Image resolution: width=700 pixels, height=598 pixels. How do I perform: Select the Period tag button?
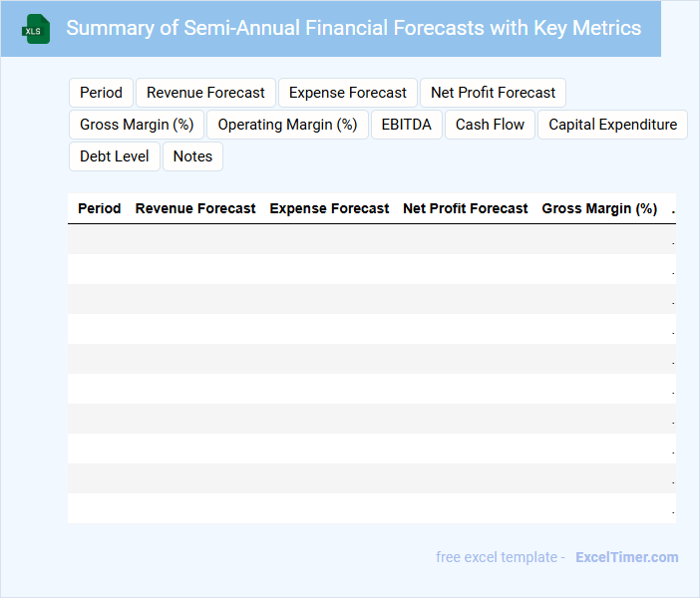point(101,93)
